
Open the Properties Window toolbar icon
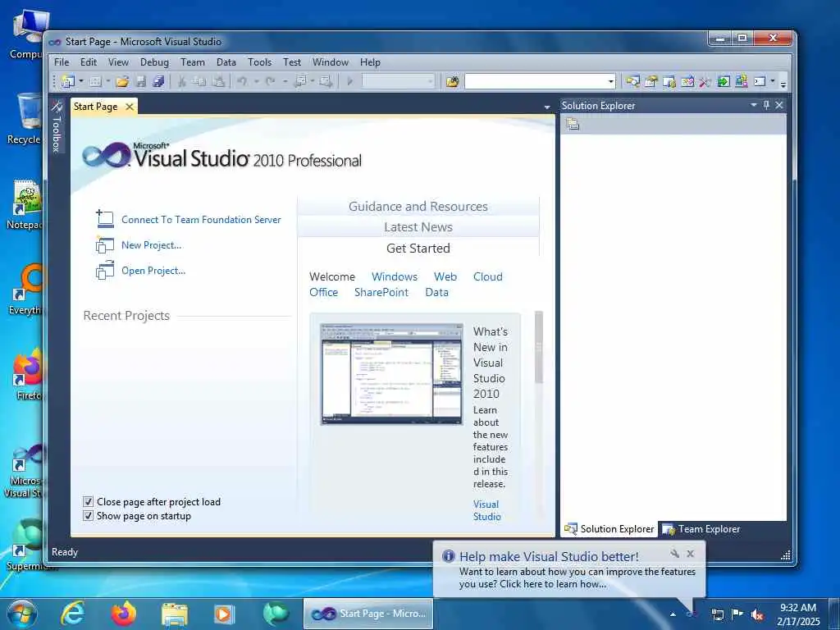coord(651,81)
